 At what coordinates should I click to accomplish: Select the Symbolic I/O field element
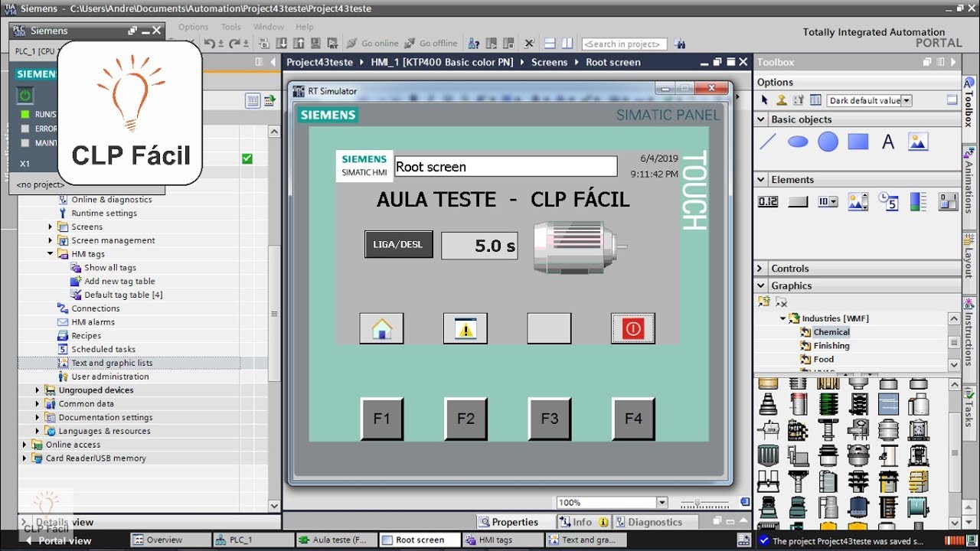pyautogui.click(x=828, y=202)
